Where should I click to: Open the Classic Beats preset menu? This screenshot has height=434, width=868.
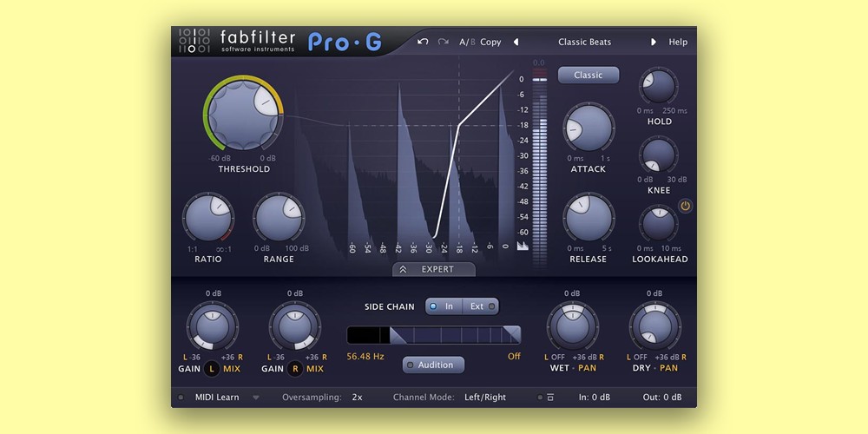(x=584, y=42)
